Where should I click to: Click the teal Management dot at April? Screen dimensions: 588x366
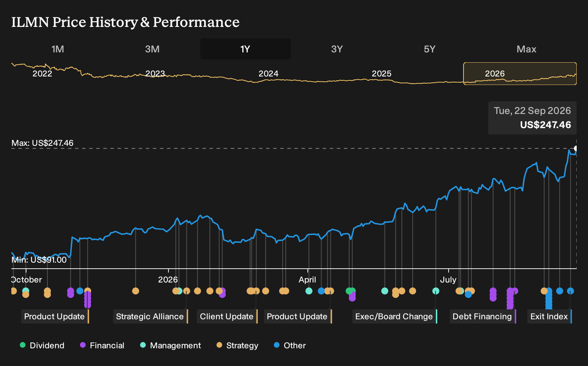[309, 291]
